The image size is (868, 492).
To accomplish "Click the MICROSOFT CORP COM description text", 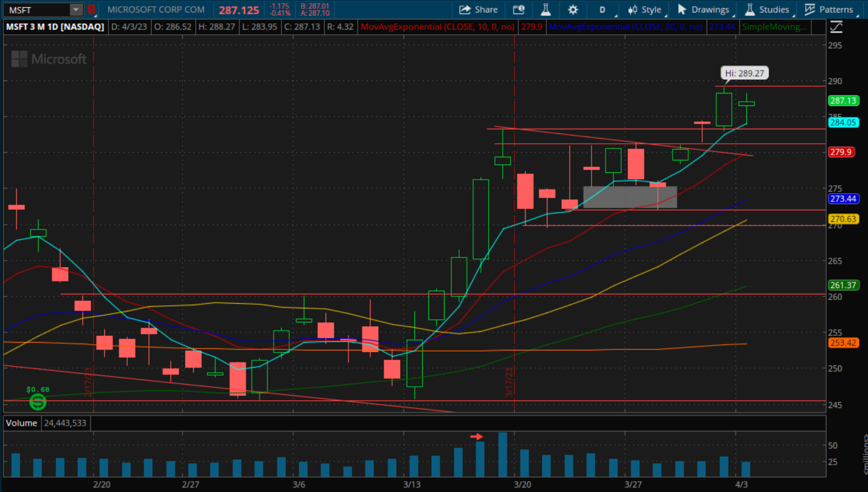I will [156, 9].
